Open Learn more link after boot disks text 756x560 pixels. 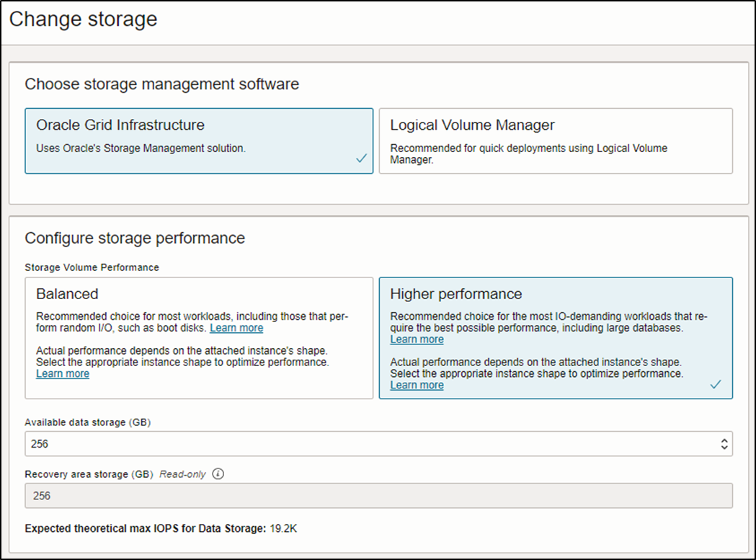click(x=236, y=328)
